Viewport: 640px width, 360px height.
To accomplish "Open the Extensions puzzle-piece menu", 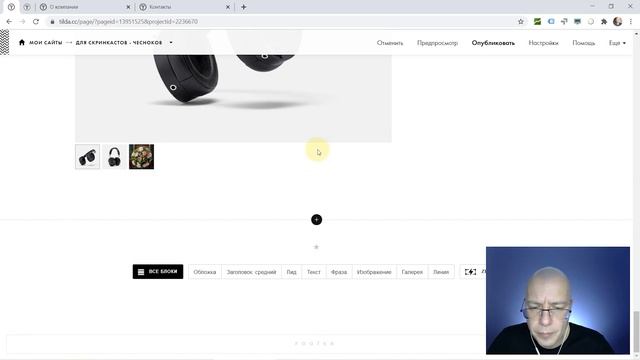I will [604, 22].
